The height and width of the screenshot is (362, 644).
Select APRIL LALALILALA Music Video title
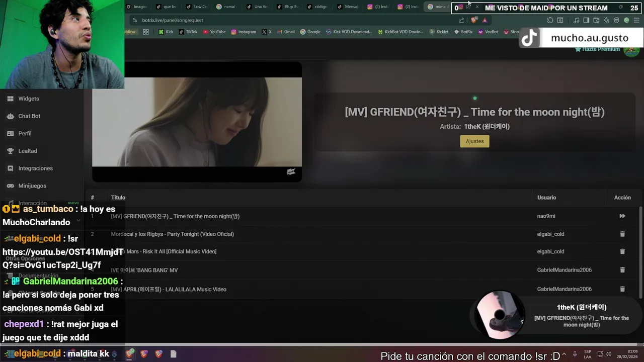point(169,290)
